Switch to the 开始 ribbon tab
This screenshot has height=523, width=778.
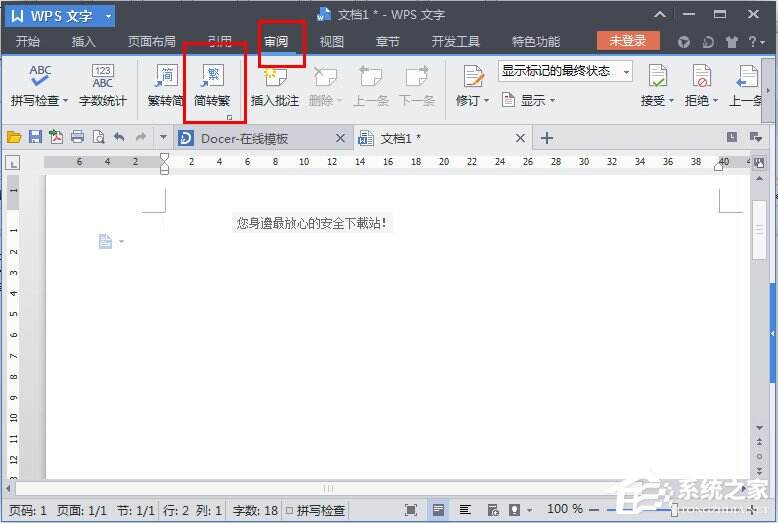click(x=27, y=42)
